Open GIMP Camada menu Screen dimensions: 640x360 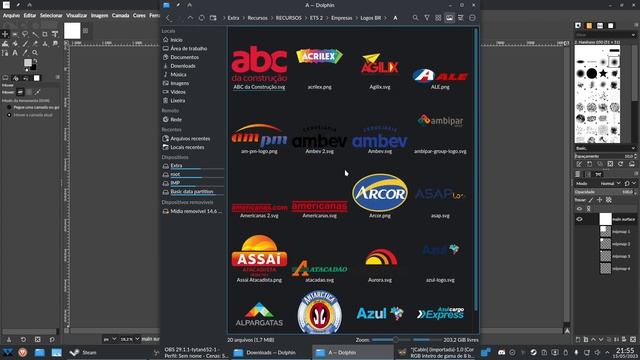(120, 16)
